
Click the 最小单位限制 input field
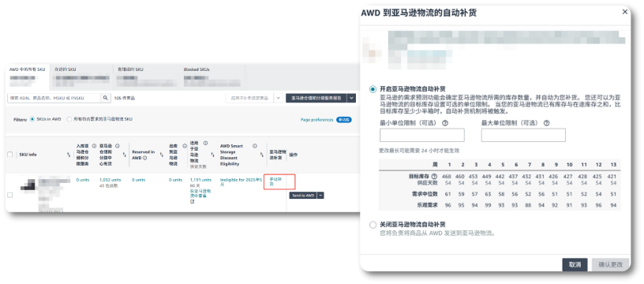(421, 135)
